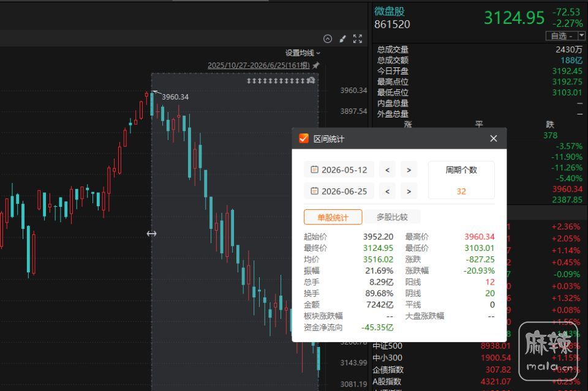
Task: Step start date 2026-05-12 forward
Action: point(409,170)
